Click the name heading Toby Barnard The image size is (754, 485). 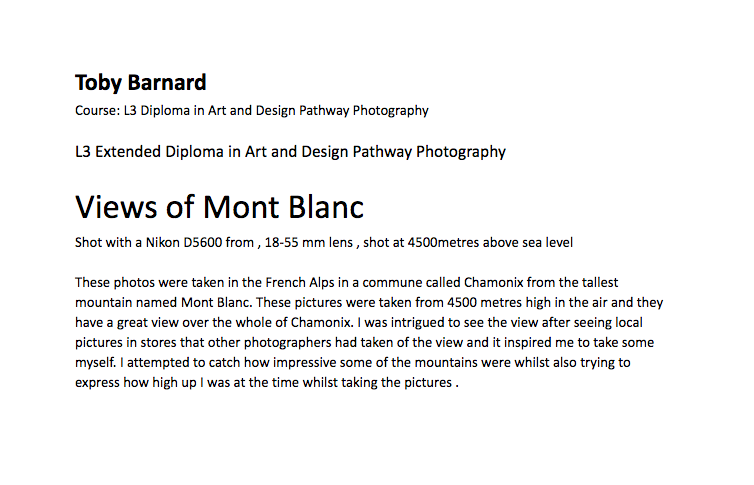point(140,83)
